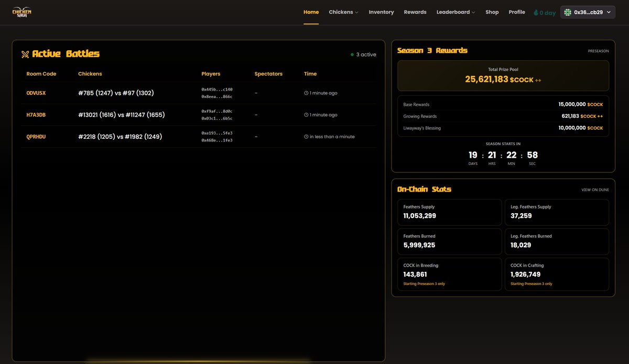Image resolution: width=629 pixels, height=364 pixels.
Task: Click the countdown days value 19
Action: coord(473,155)
